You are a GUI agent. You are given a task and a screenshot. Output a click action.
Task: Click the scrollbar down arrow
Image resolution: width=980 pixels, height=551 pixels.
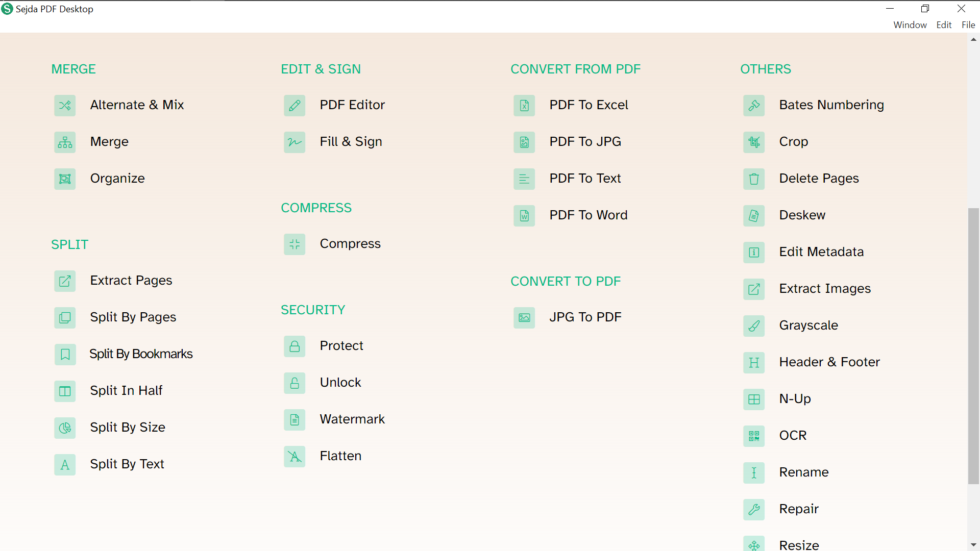[x=973, y=545]
